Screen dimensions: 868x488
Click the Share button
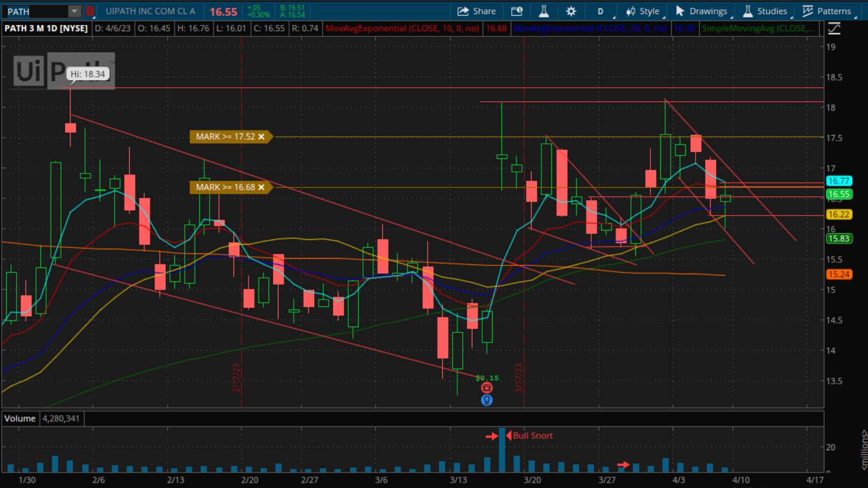point(477,11)
